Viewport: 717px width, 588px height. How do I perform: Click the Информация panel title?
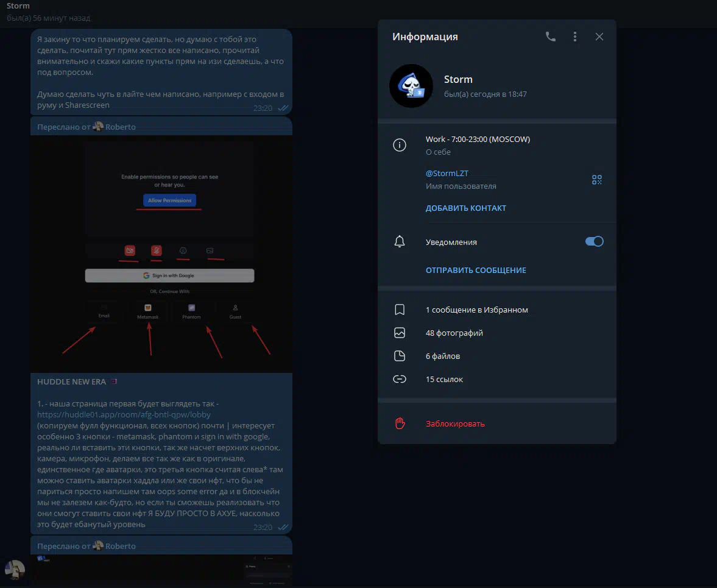425,37
